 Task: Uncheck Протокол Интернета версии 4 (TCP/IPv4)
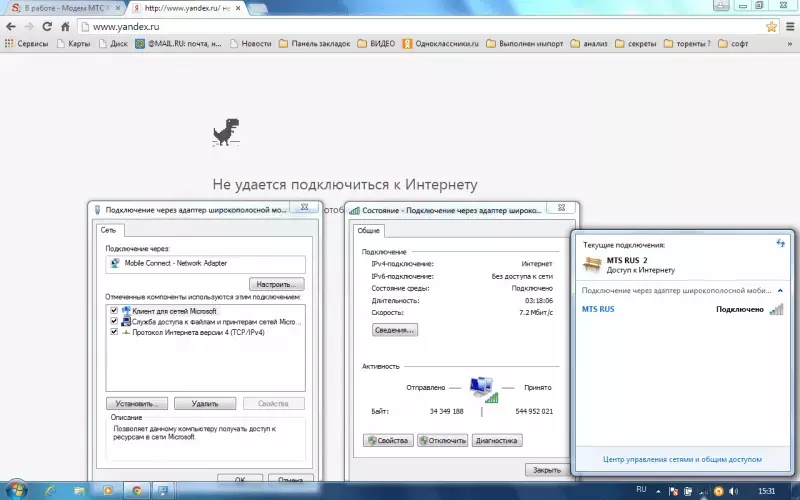(114, 332)
